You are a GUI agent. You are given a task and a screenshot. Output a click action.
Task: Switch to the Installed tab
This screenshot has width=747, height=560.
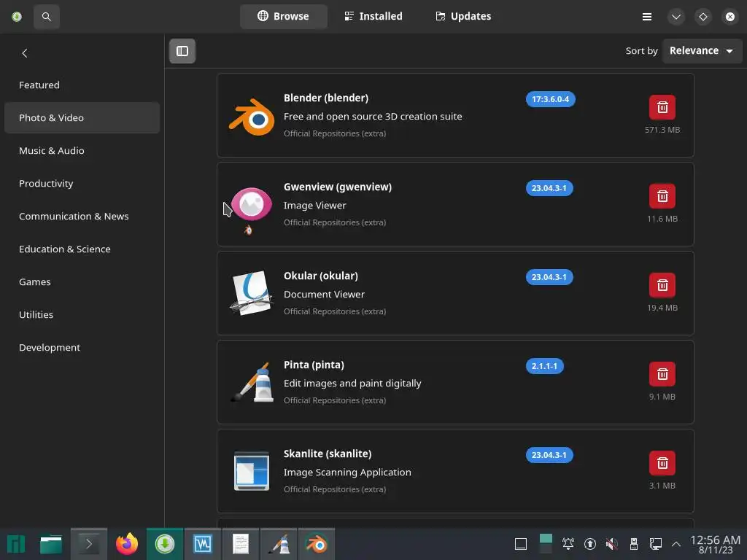coord(373,16)
